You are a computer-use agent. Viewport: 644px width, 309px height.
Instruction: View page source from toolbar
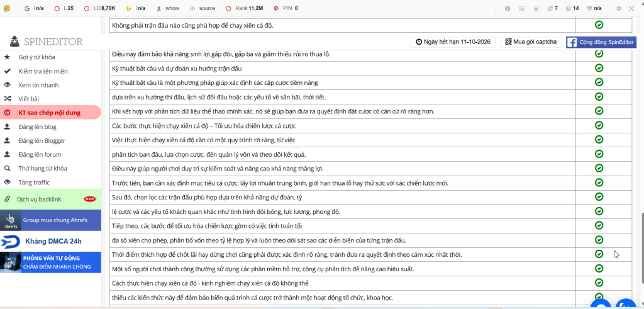click(x=203, y=8)
